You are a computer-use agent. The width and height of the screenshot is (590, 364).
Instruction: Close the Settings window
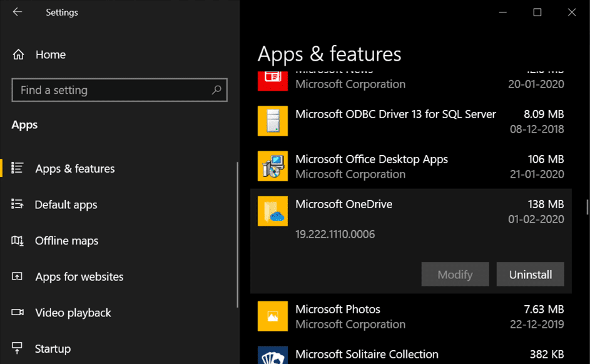point(572,13)
